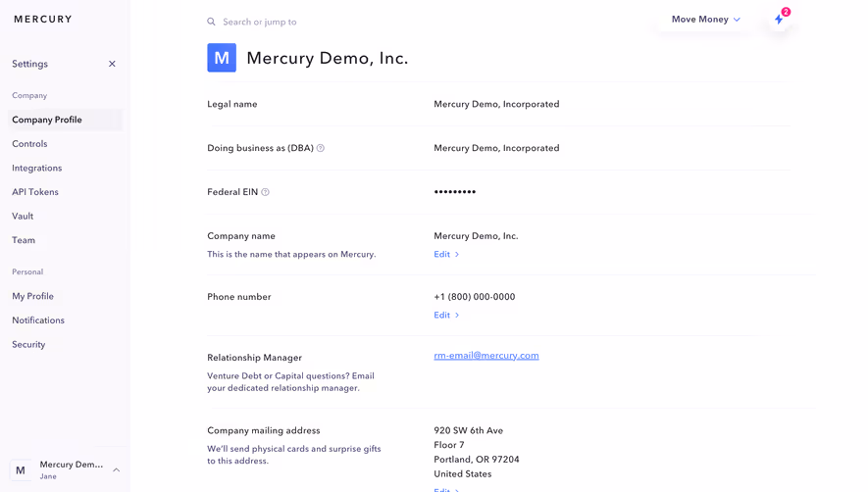This screenshot has width=868, height=492.
Task: Open the Company Profile settings
Action: (65, 120)
